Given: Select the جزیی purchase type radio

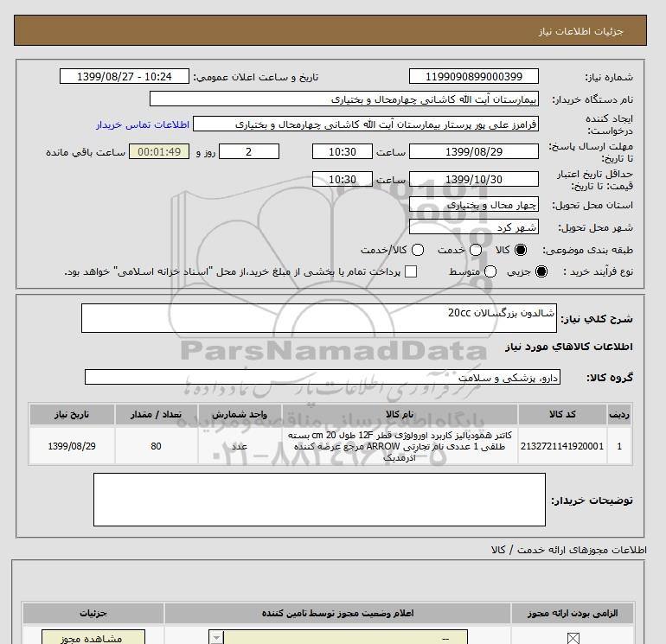Looking at the screenshot, I should coord(541,271).
